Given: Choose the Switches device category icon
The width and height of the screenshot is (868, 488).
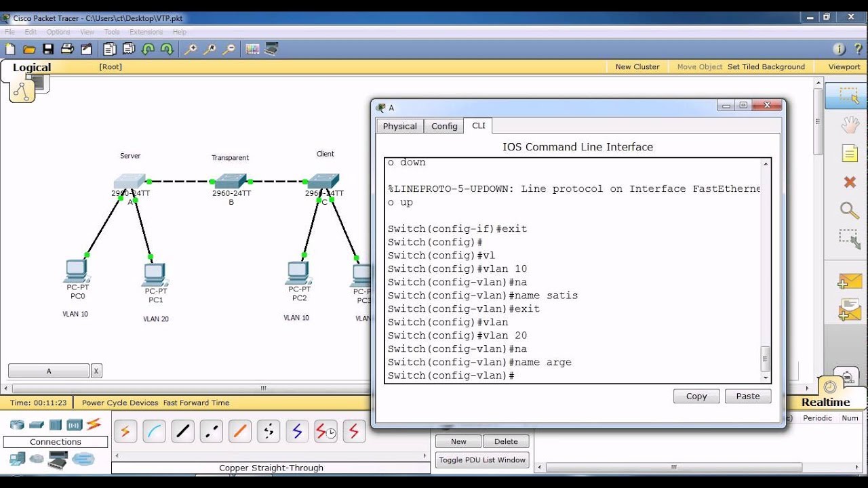Looking at the screenshot, I should pyautogui.click(x=37, y=425).
